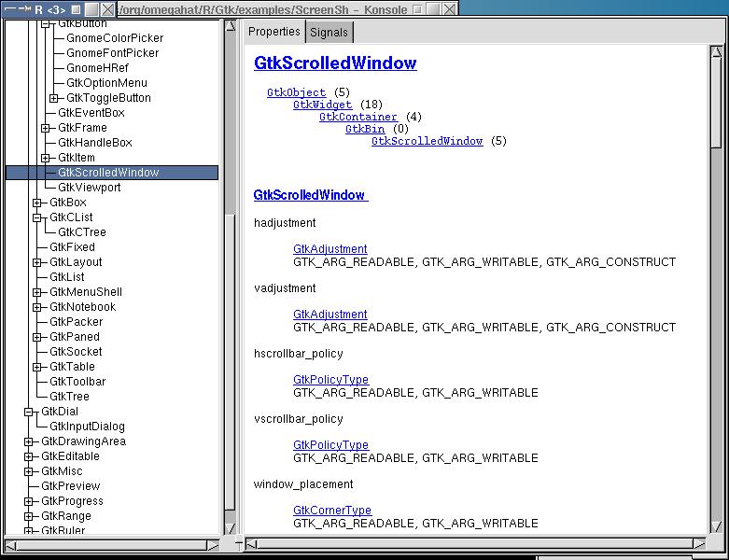Image resolution: width=729 pixels, height=560 pixels.
Task: Open the GtkBin hierarchy link
Action: pyautogui.click(x=365, y=129)
